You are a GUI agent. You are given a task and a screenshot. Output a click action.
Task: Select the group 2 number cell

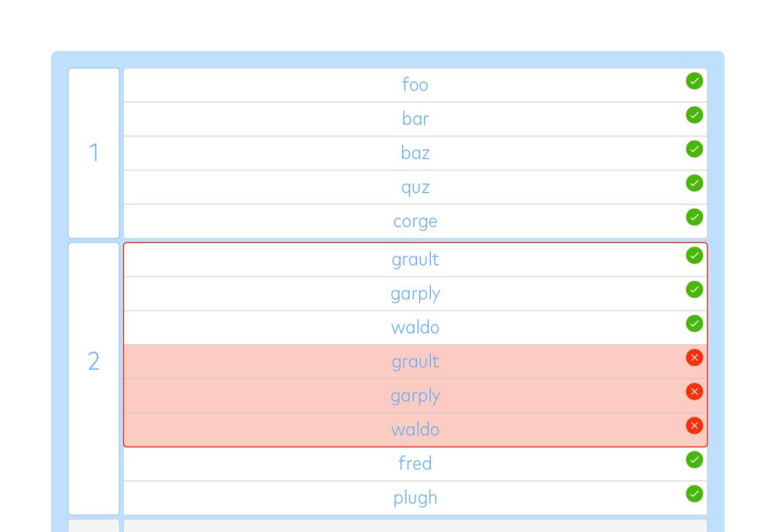tap(94, 379)
